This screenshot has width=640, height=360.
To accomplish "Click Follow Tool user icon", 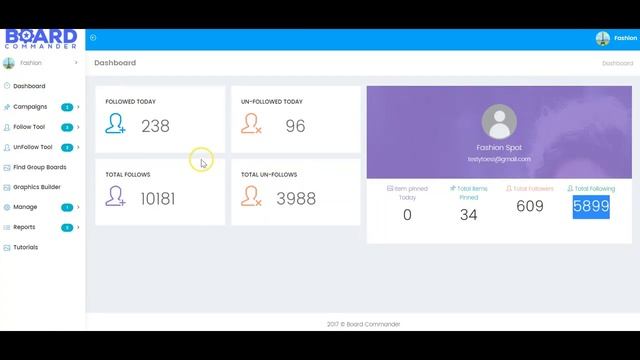I will (x=7, y=127).
